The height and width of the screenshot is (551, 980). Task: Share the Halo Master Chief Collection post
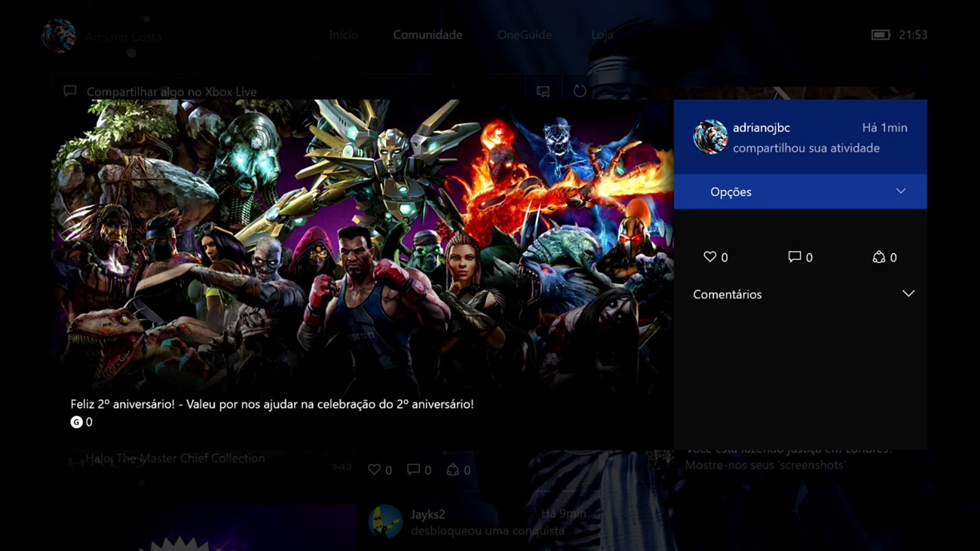(x=453, y=470)
